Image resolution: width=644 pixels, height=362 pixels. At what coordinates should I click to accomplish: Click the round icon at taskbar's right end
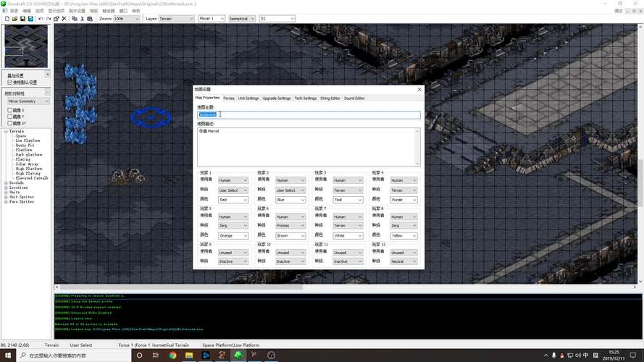click(271, 355)
